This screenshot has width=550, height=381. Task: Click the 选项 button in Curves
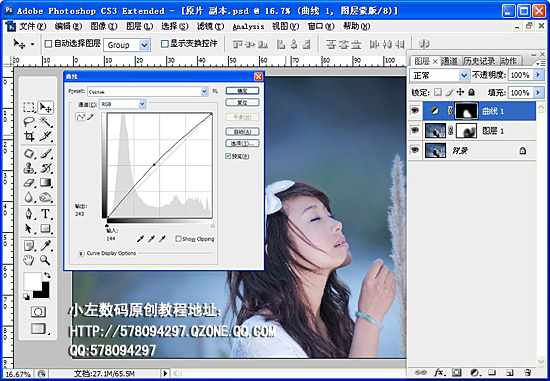pyautogui.click(x=242, y=143)
